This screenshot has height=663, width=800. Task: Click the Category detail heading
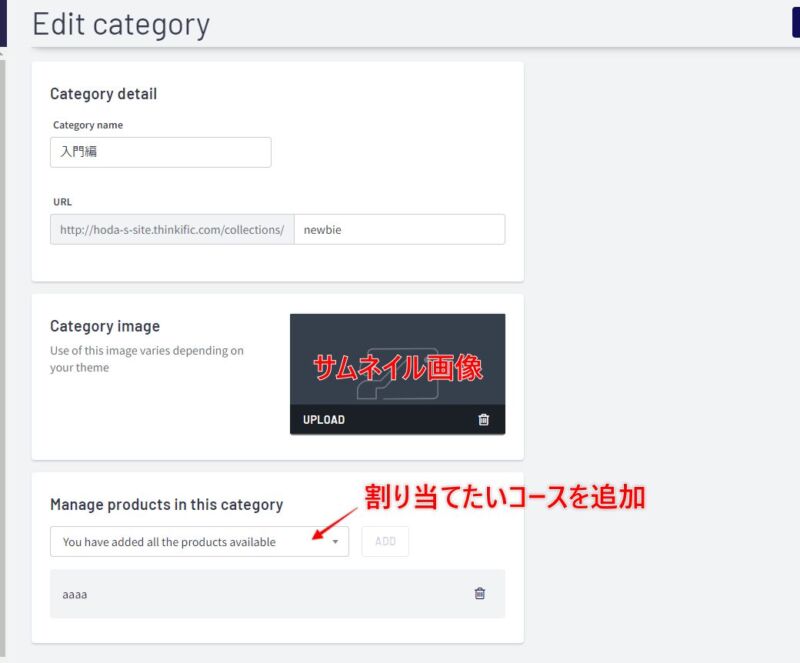click(104, 94)
